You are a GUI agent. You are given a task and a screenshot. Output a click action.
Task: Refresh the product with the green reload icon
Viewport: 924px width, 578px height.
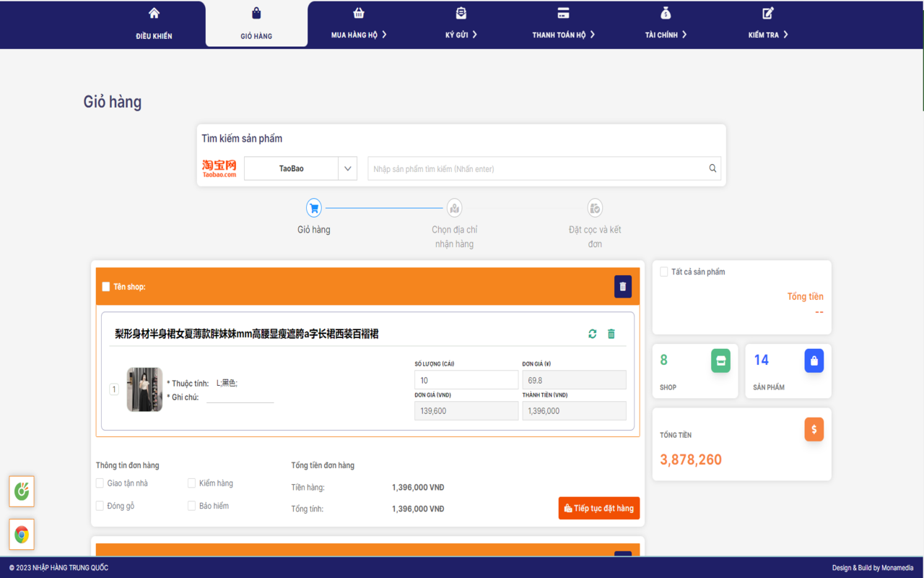coord(593,334)
